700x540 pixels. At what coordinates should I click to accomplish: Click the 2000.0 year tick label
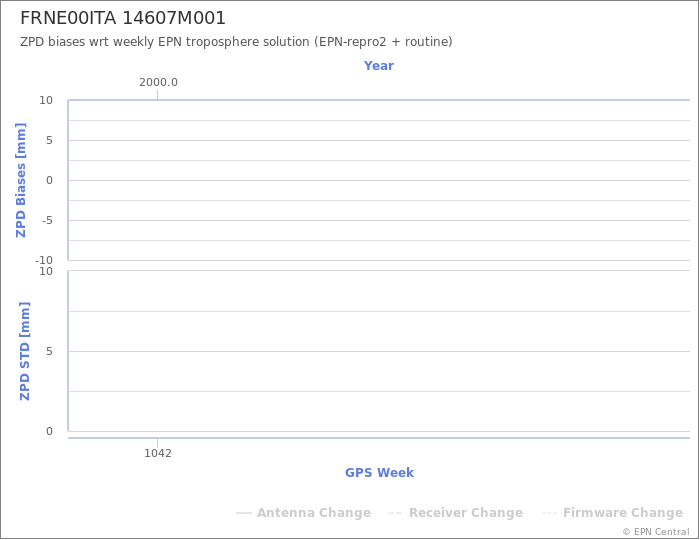pos(158,83)
